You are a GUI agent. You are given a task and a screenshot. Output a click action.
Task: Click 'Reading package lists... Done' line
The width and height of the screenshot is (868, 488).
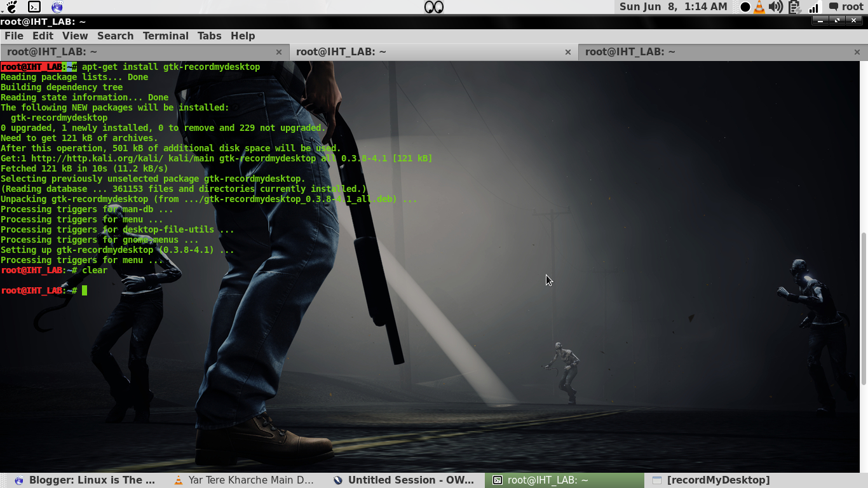tap(74, 77)
